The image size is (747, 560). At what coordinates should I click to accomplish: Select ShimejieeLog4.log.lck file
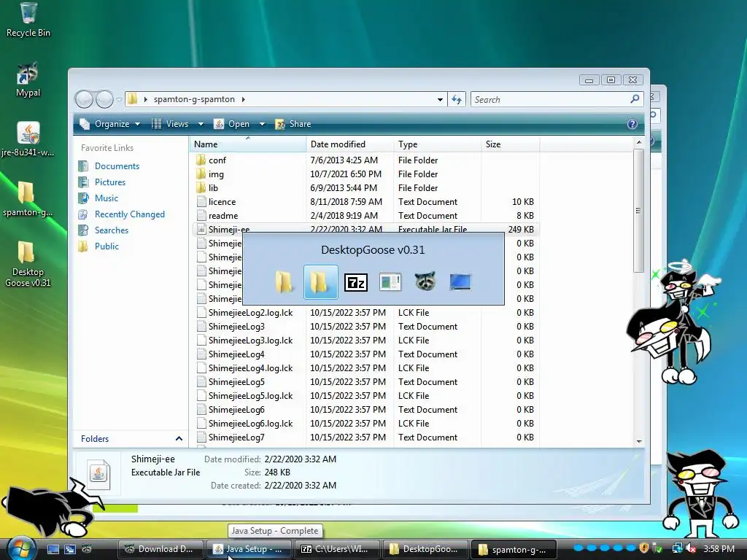(367, 367)
